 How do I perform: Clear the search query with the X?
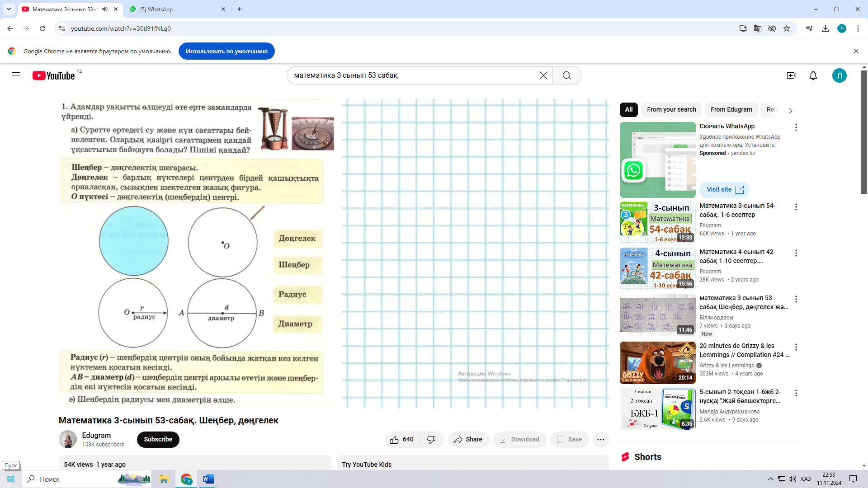point(543,75)
